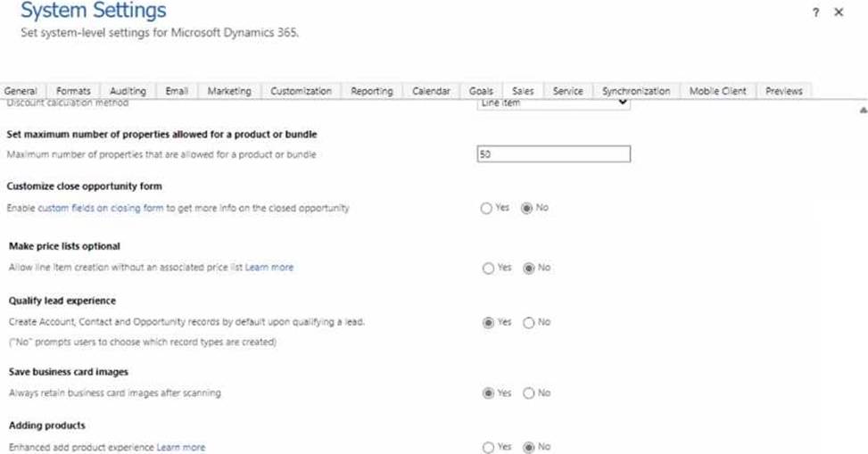Open the Synchronization tab

635,91
